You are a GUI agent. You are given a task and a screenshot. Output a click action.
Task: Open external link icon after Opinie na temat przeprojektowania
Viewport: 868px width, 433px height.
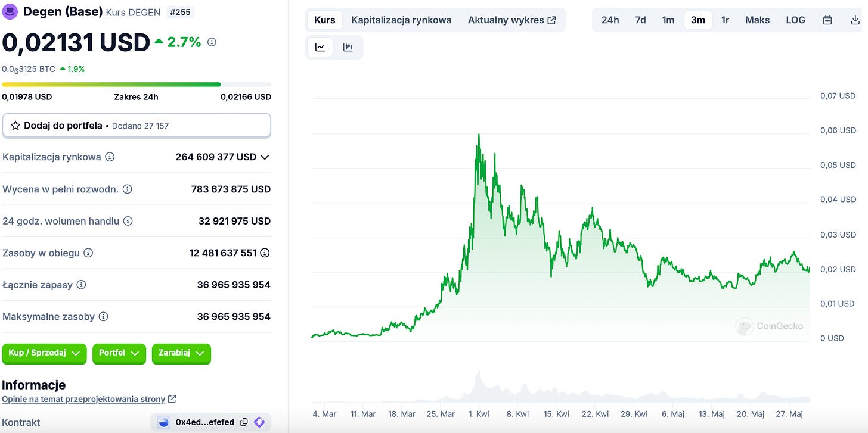click(x=172, y=399)
